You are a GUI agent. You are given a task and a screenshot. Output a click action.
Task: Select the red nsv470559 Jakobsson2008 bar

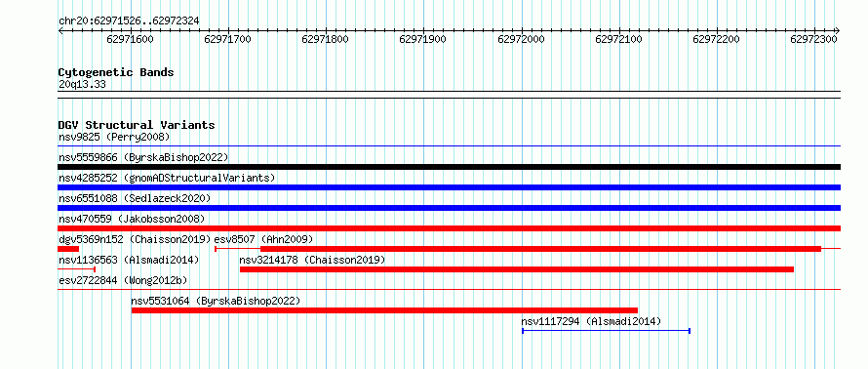[x=449, y=228]
